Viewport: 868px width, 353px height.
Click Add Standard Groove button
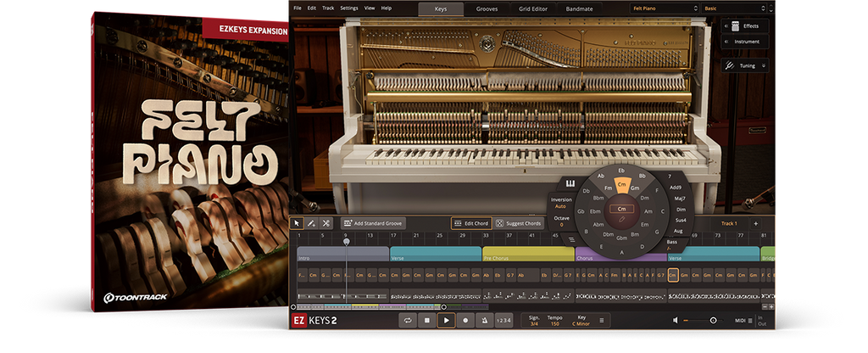373,223
